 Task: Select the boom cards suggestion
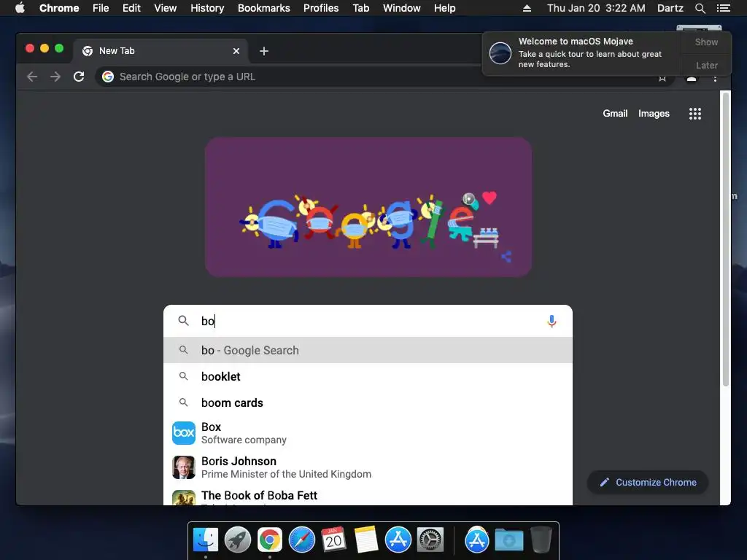point(368,402)
